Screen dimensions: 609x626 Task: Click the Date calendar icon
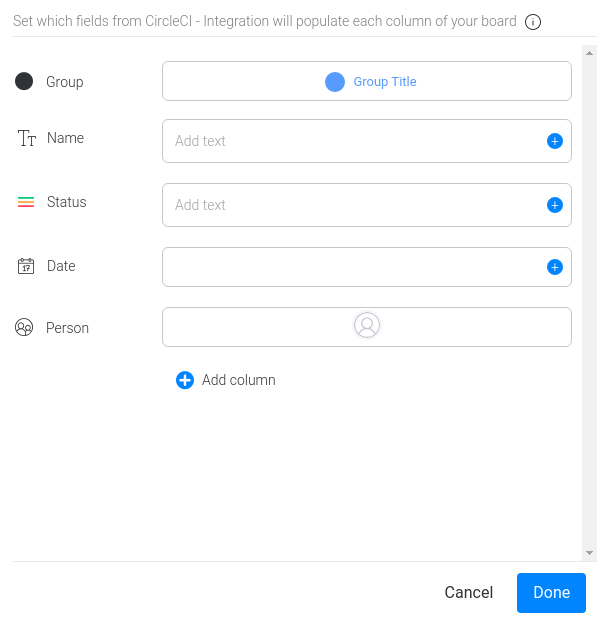click(26, 266)
